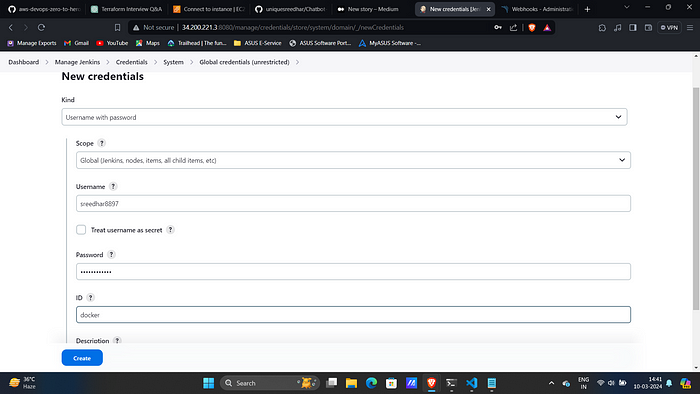
Task: Open help icon next to Username
Action: [113, 187]
